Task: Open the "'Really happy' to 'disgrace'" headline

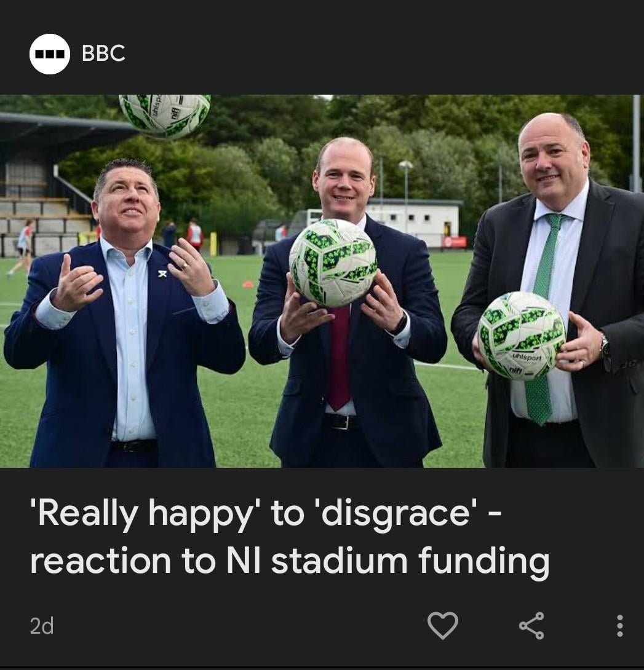Action: point(265,513)
